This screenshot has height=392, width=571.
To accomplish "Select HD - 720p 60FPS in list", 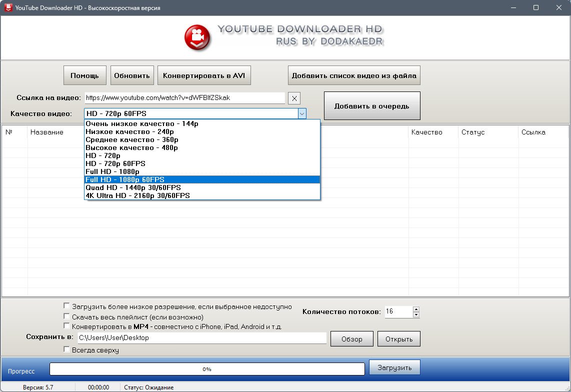I will click(202, 163).
